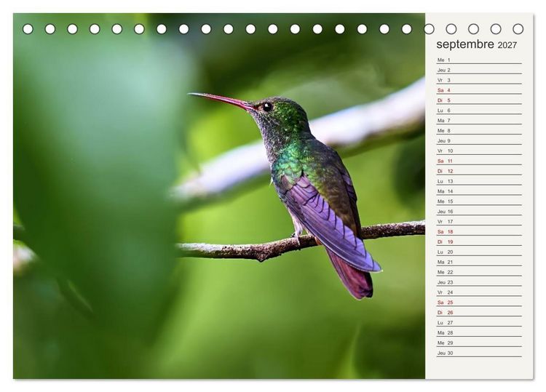Click the hummingbird photo
546x392 pixels.
pos(219,196)
